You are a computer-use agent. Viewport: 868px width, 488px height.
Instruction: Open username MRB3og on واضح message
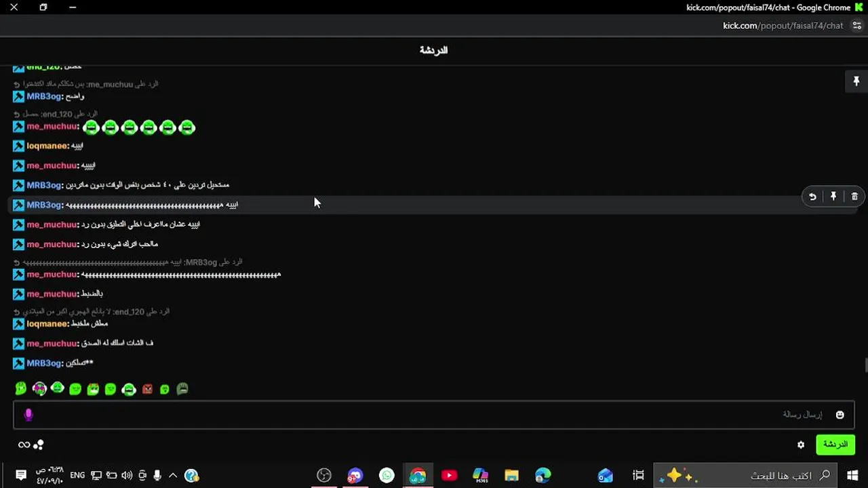tap(45, 96)
